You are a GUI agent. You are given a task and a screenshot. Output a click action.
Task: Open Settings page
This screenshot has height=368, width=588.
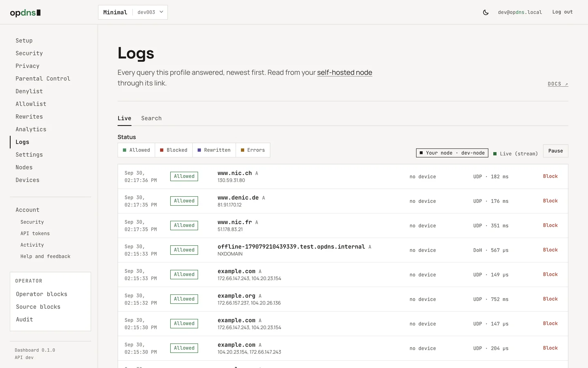[x=29, y=155]
